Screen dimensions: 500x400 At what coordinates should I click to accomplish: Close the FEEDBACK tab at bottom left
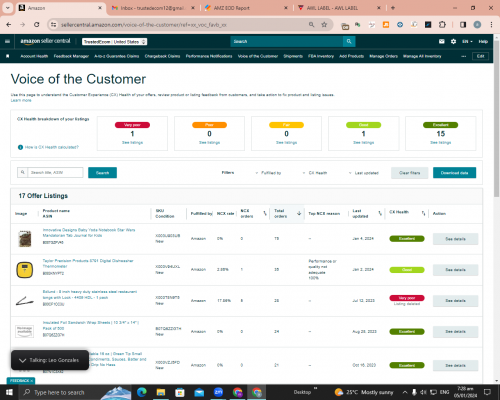(32, 381)
